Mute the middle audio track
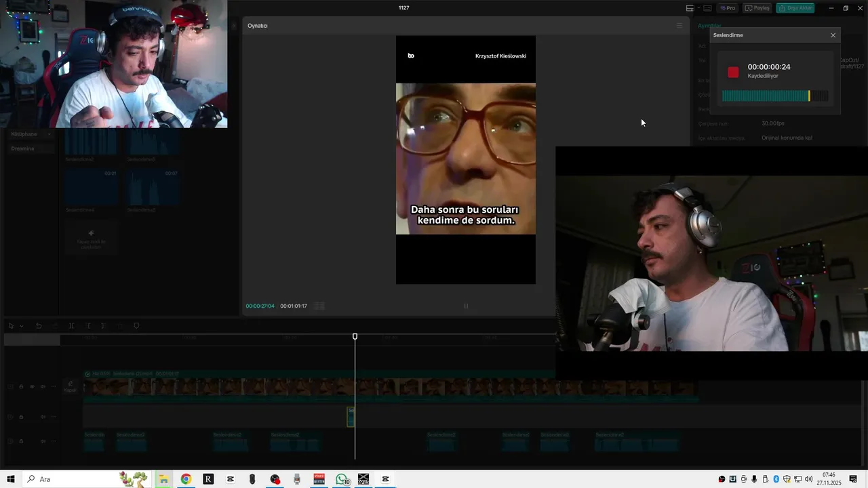This screenshot has height=488, width=868. click(x=43, y=417)
